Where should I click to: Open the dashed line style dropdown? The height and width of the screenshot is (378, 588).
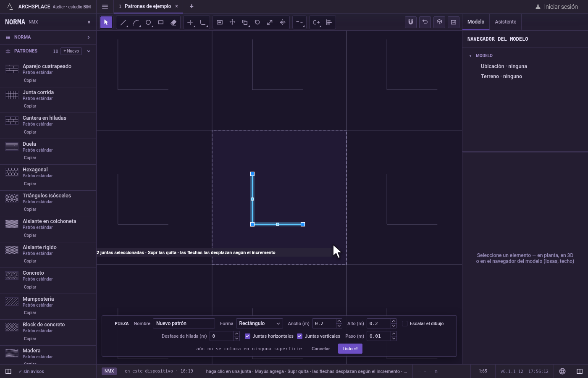point(299,22)
